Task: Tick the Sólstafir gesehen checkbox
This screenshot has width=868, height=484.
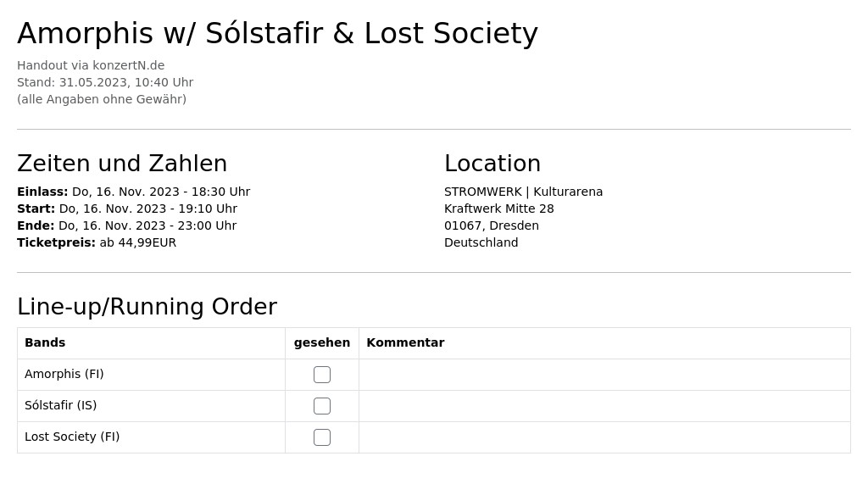Action: [321, 406]
